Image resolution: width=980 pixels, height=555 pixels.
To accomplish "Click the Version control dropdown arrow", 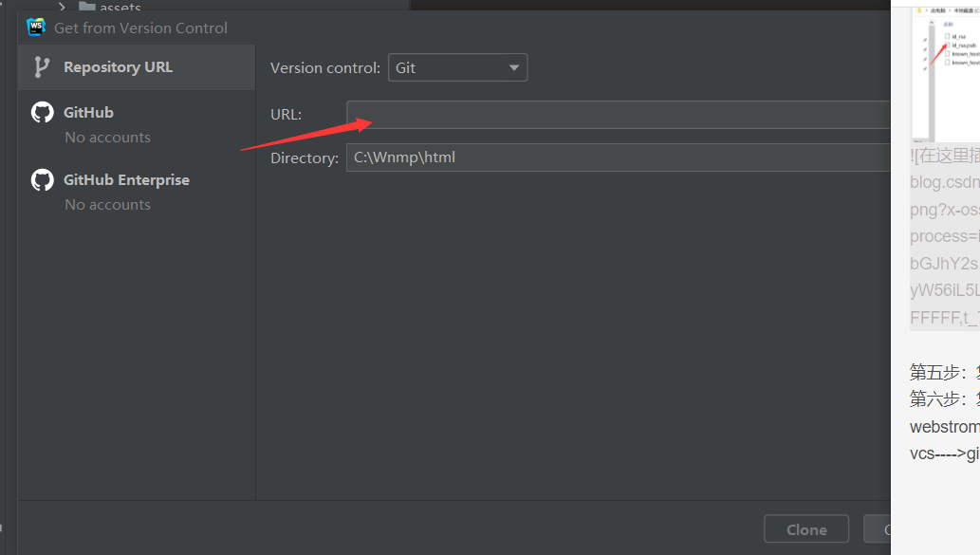I will click(x=514, y=67).
